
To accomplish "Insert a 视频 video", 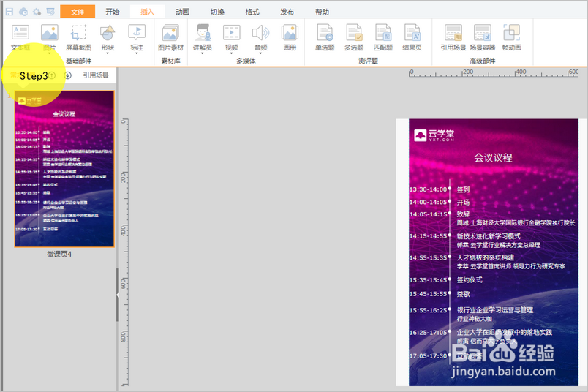I will click(232, 37).
